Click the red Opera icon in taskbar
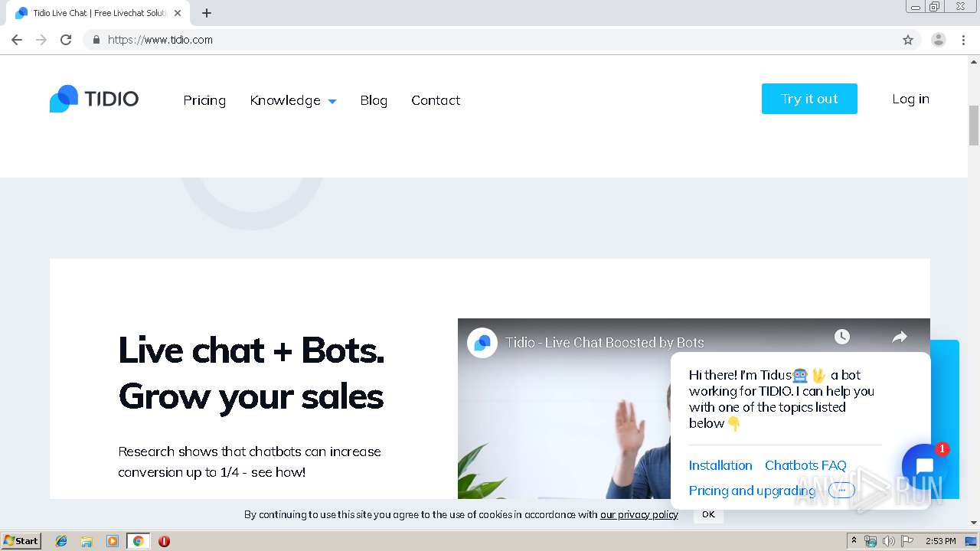 pyautogui.click(x=164, y=541)
